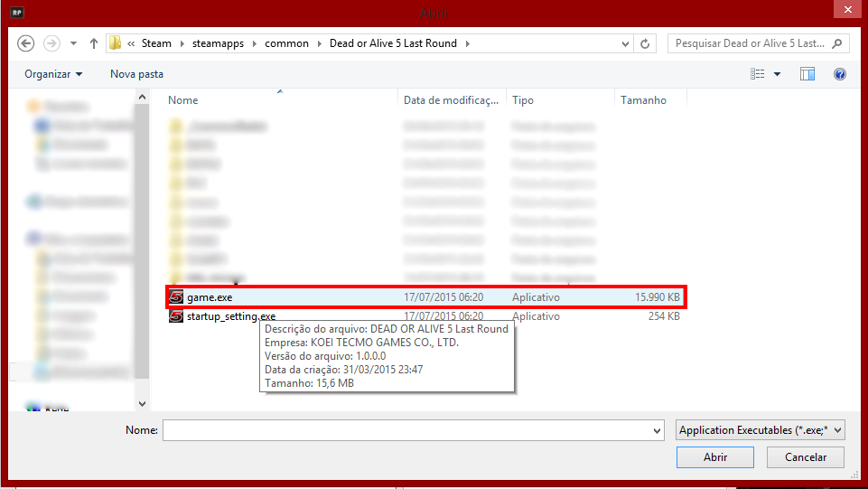Open the Organizar menu

(x=53, y=73)
